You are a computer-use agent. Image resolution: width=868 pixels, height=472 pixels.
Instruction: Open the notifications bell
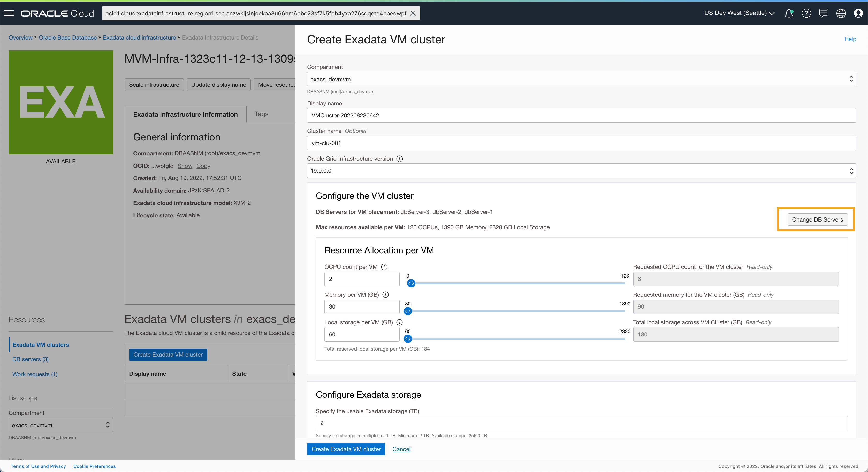[x=789, y=13]
